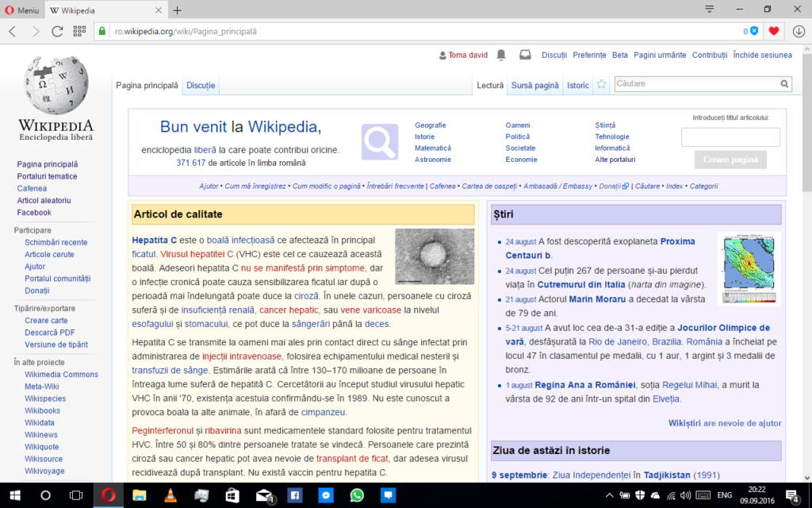Open the Windows Start menu
The height and width of the screenshot is (508, 812).
[x=15, y=495]
